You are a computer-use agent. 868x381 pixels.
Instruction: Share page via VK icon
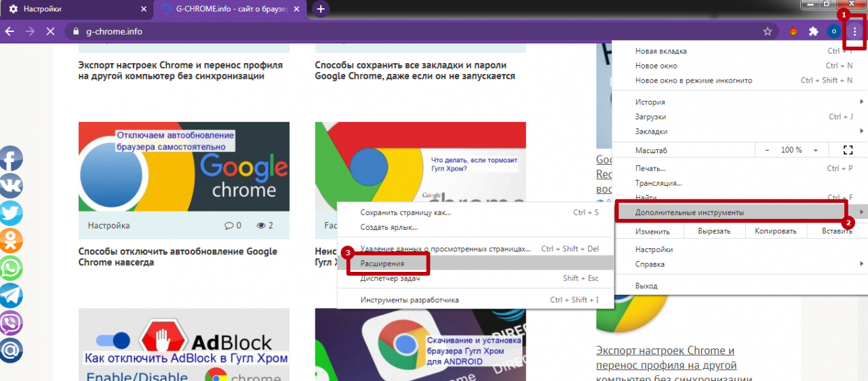[9, 186]
